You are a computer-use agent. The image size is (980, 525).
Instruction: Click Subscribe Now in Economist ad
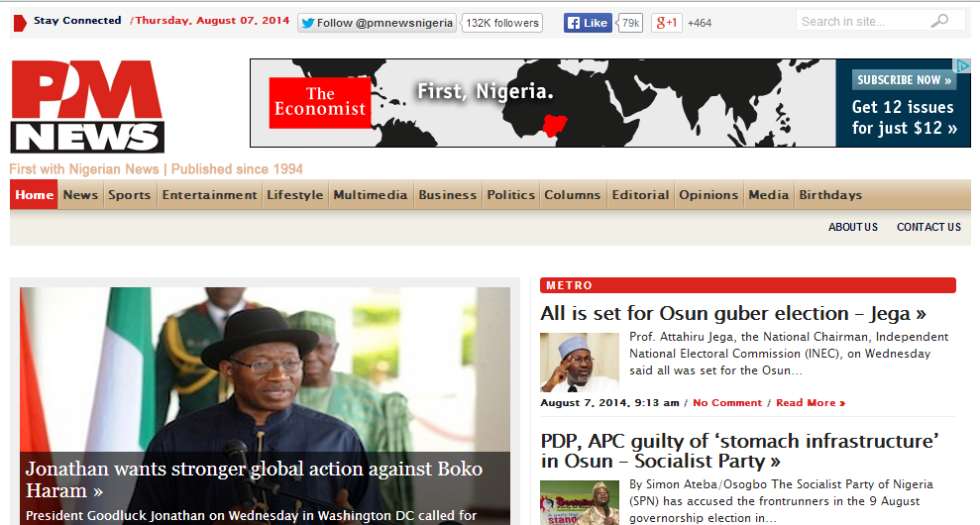coord(905,80)
